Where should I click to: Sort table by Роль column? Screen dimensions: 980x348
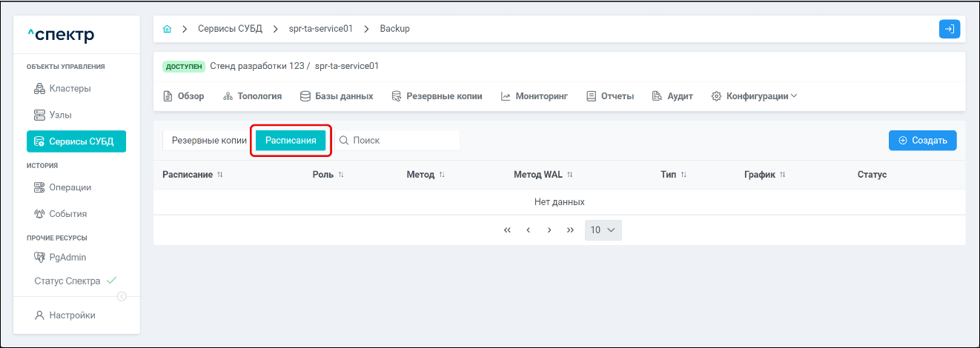[x=341, y=175]
